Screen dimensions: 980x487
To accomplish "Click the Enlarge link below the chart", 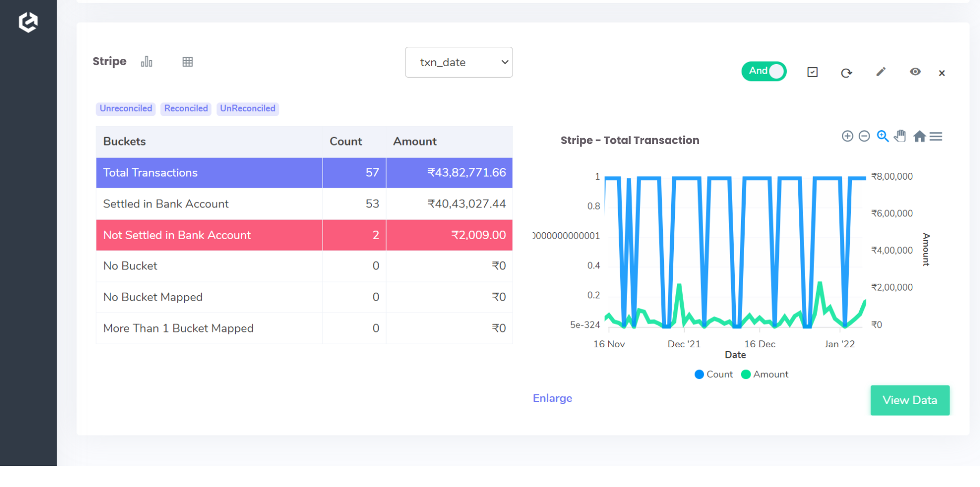I will tap(552, 398).
